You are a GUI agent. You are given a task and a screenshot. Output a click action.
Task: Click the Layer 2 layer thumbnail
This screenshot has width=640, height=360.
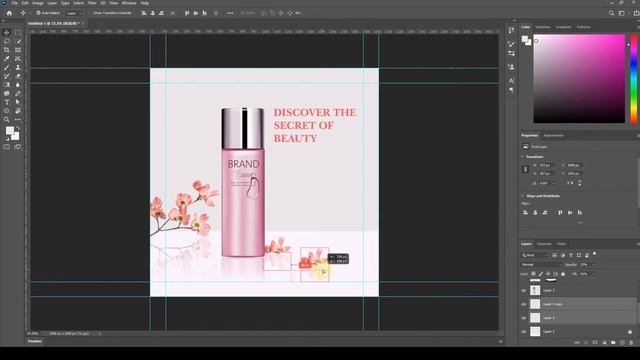click(x=535, y=332)
